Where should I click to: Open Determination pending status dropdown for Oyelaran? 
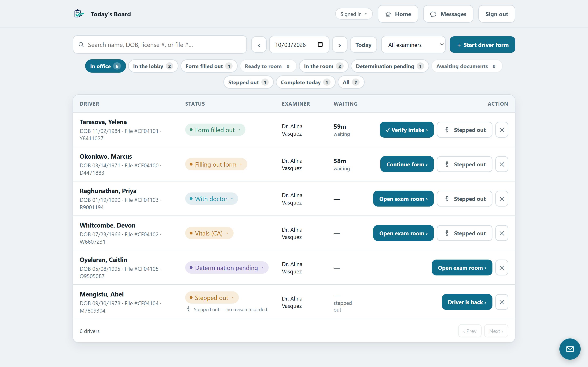[x=227, y=268]
